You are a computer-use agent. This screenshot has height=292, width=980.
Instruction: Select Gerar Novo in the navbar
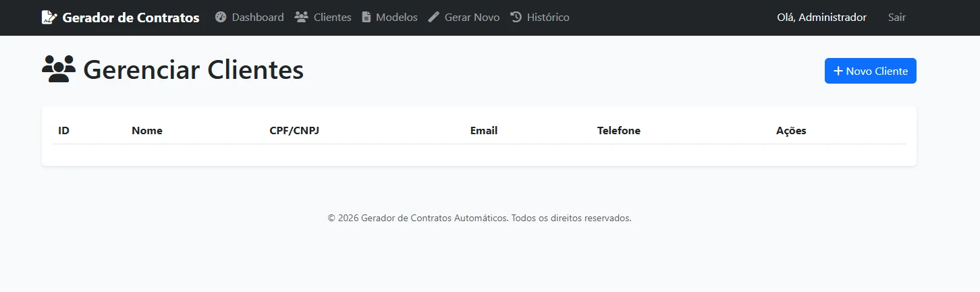point(464,17)
